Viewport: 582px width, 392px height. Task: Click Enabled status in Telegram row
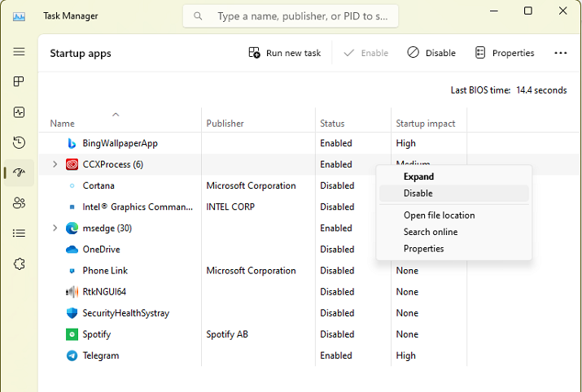click(336, 355)
